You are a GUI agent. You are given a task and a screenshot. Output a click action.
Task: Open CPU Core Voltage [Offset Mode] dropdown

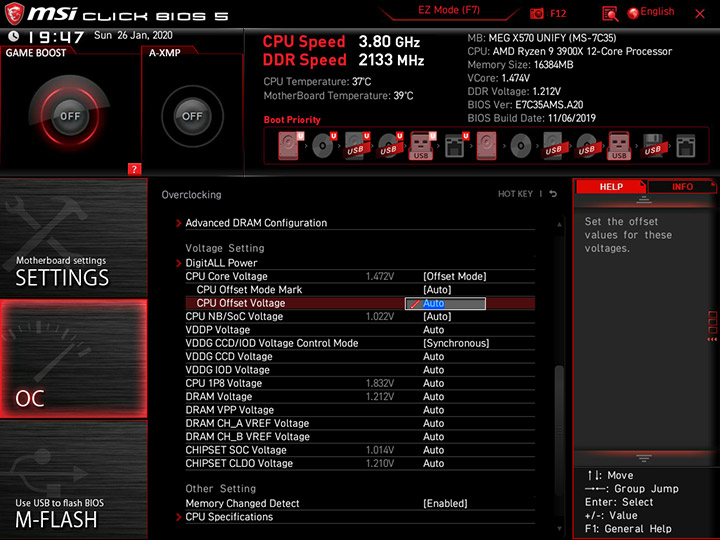455,276
